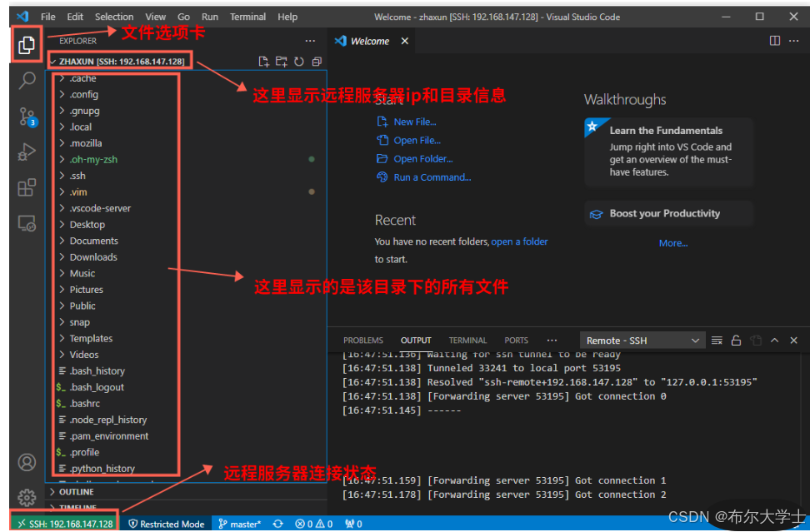This screenshot has width=810, height=532.
Task: Click the Open Folder... link
Action: (423, 159)
